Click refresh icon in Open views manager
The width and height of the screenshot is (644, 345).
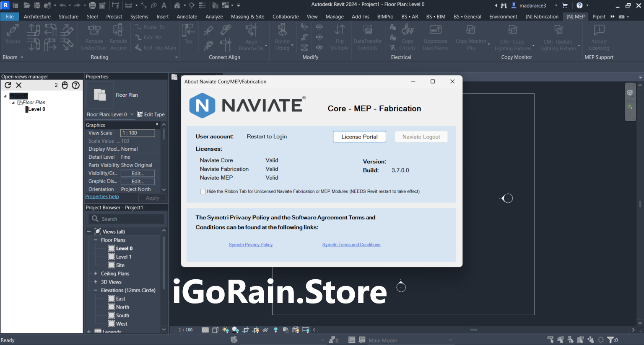(x=8, y=85)
